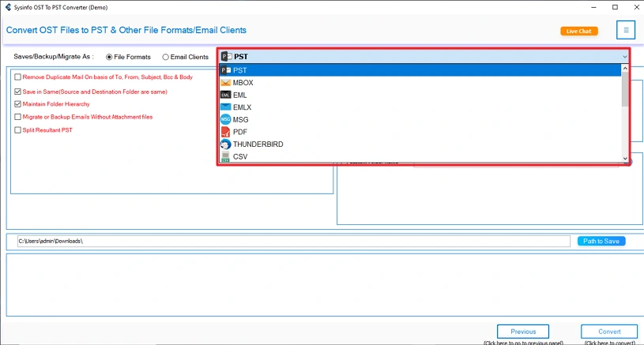
Task: Click the PST icon in the combo box header
Action: click(226, 56)
